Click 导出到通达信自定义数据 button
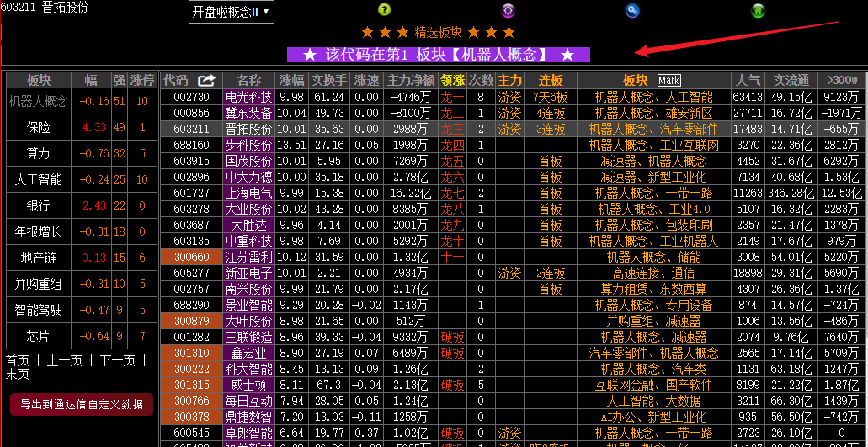Image resolution: width=868 pixels, height=447 pixels. [82, 404]
